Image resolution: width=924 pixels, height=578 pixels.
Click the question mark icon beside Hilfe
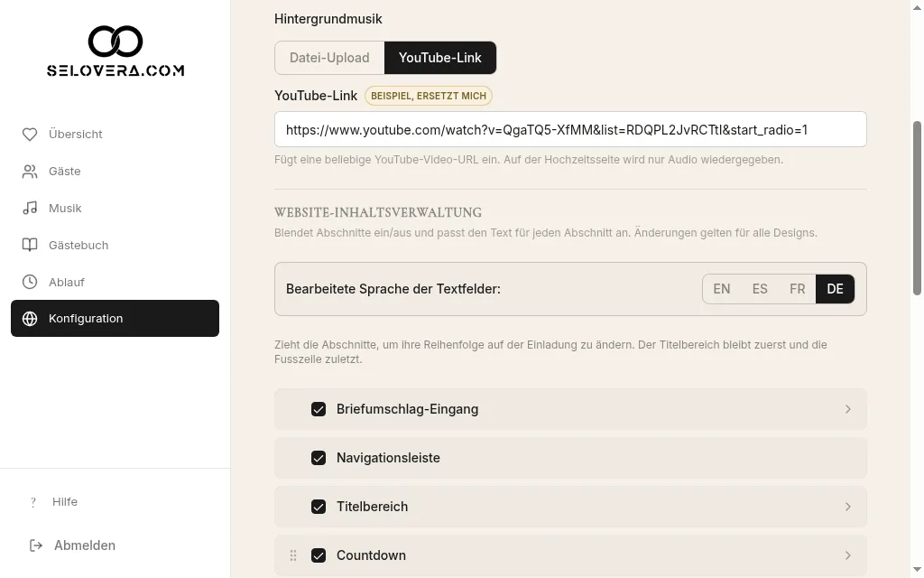tap(33, 502)
